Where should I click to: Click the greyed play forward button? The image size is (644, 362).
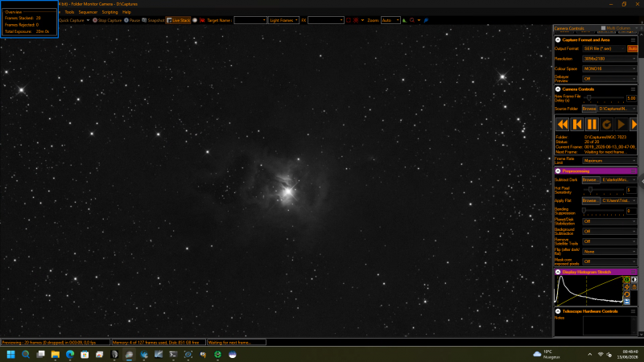(621, 124)
